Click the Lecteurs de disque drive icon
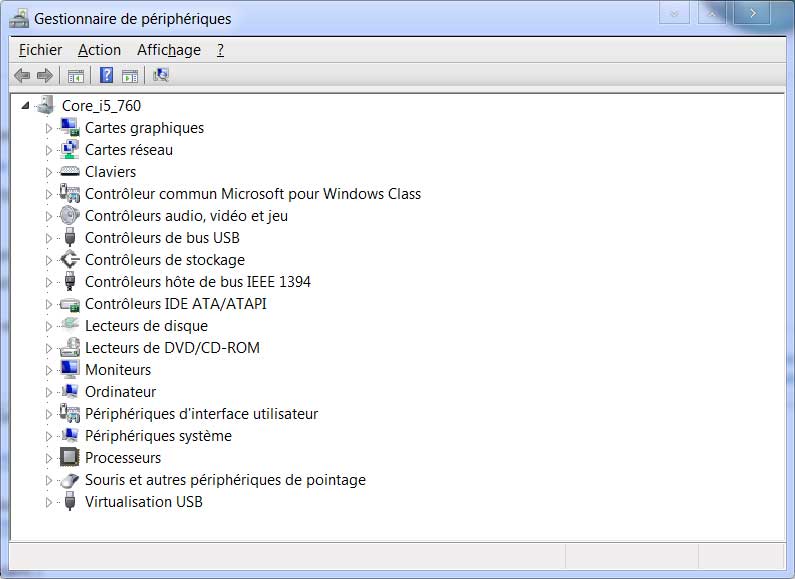795x579 pixels. tap(69, 324)
